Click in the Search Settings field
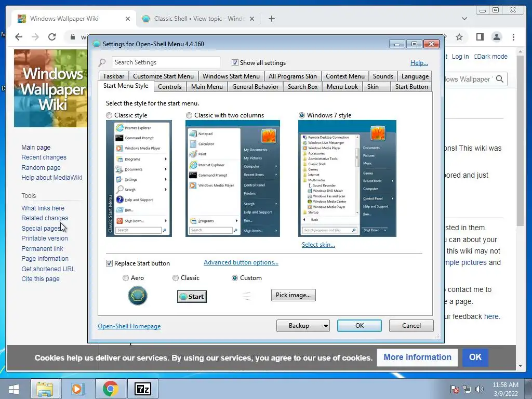This screenshot has width=532, height=399. pyautogui.click(x=166, y=62)
